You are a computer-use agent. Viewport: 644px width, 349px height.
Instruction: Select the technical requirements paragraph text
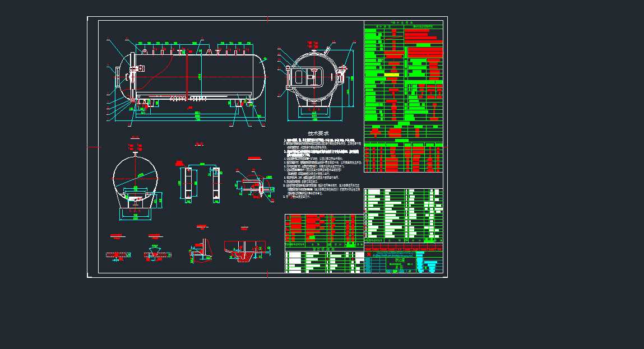[322, 169]
